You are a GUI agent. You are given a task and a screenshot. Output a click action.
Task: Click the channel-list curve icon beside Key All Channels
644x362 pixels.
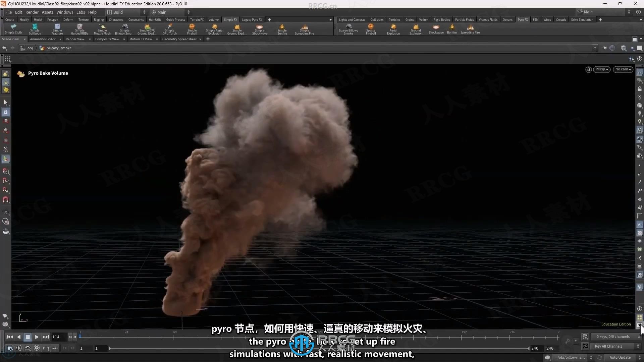click(585, 346)
